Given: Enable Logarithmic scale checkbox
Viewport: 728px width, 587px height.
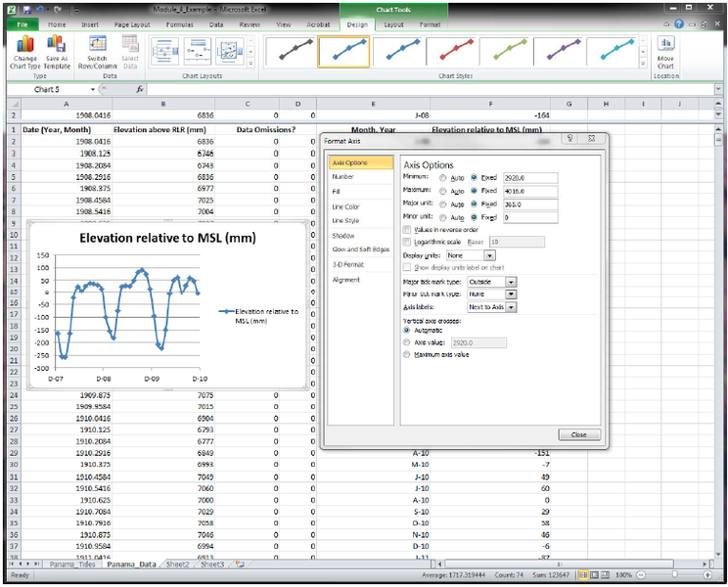Looking at the screenshot, I should point(407,242).
